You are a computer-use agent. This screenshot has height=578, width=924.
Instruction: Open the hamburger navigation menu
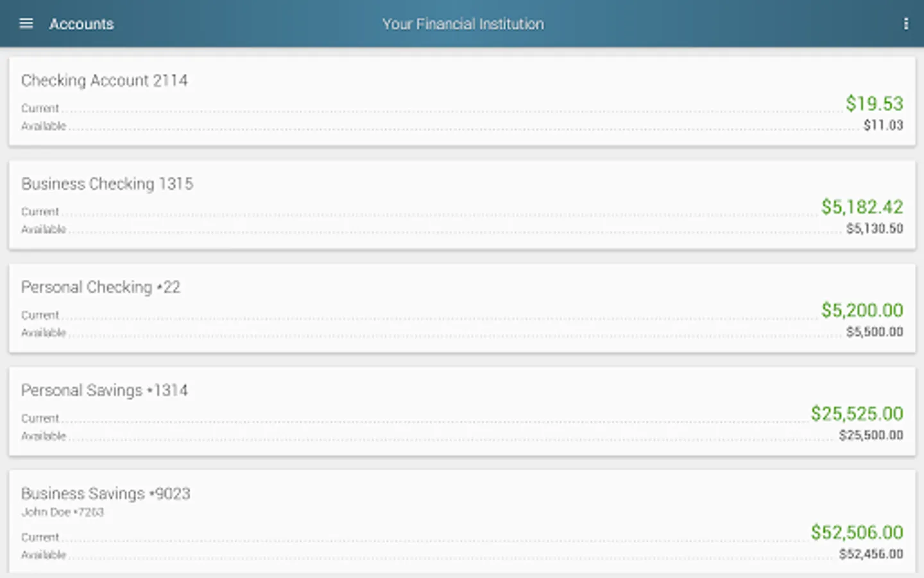click(x=26, y=24)
